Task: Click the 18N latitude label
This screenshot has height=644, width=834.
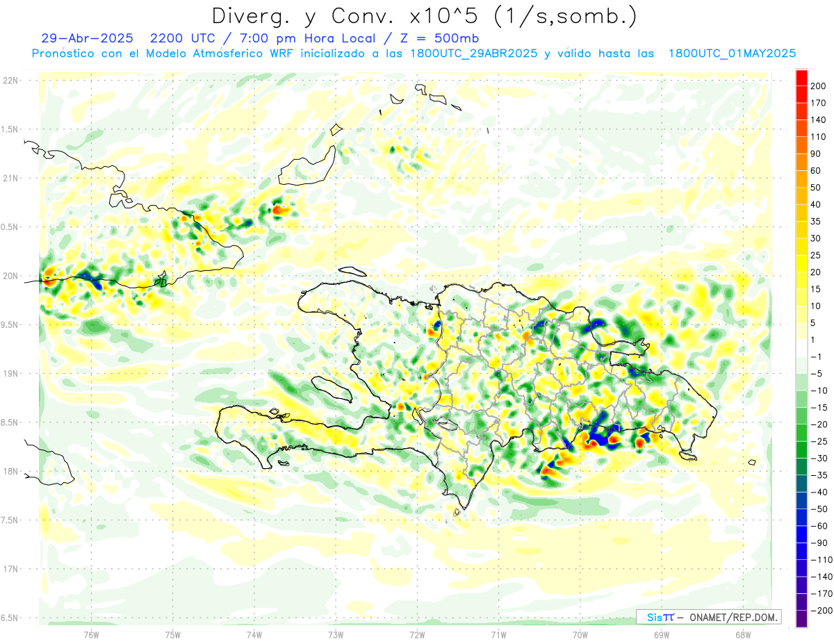Action: (x=9, y=471)
